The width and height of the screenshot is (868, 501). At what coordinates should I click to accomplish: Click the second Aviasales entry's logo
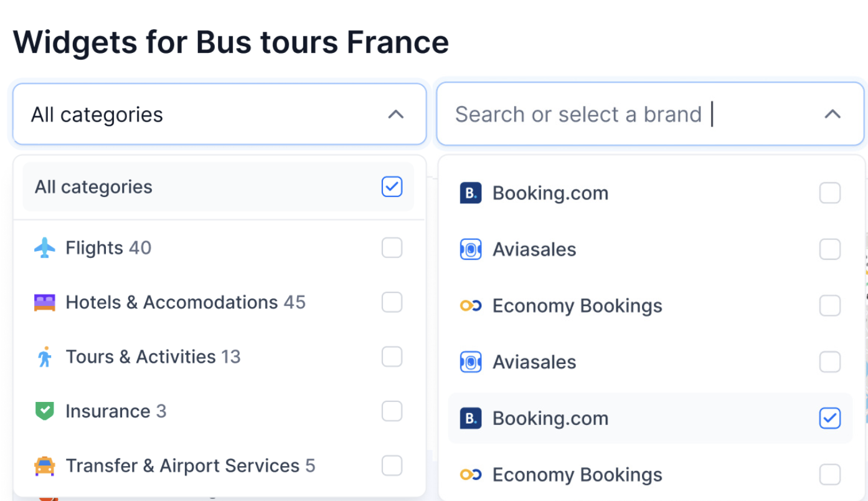[471, 361]
